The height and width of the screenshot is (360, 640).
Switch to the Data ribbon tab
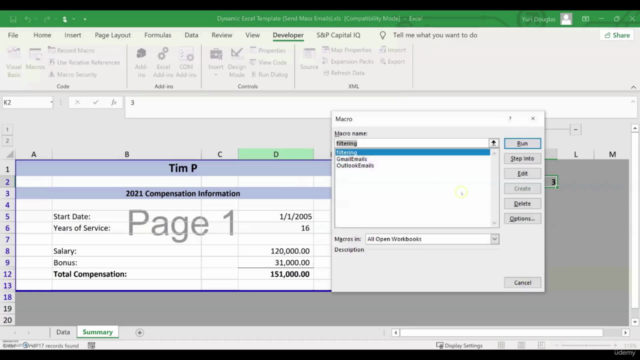click(191, 35)
